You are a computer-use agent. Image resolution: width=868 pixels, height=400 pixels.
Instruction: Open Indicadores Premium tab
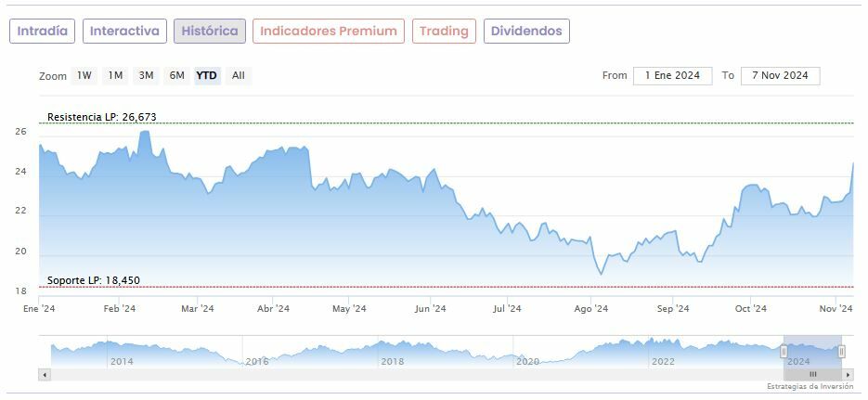coord(329,32)
